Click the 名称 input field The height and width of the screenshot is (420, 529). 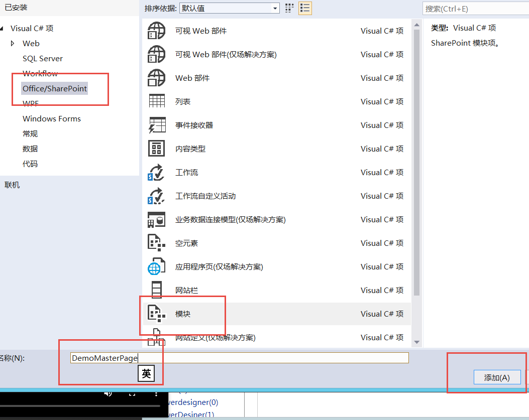click(240, 358)
